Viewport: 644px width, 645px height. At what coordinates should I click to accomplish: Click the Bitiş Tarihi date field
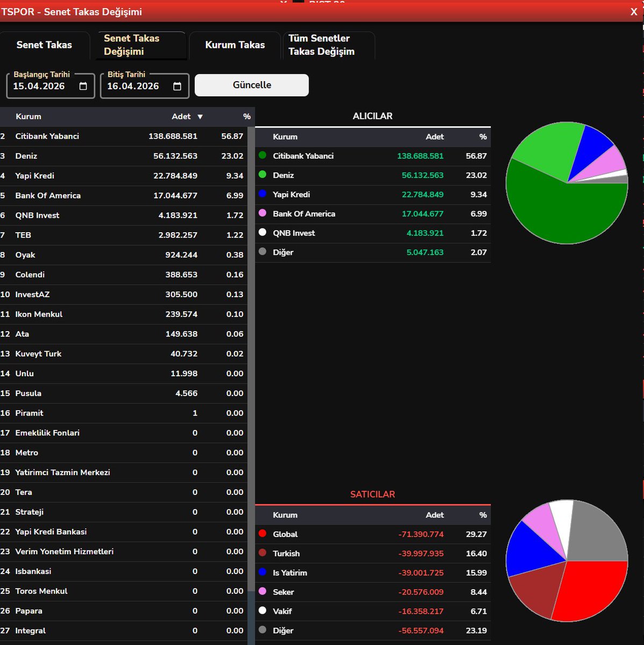click(145, 86)
